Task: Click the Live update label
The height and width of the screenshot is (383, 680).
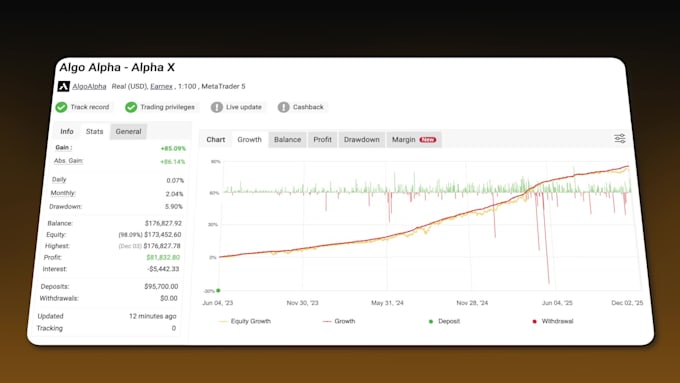Action: tap(244, 107)
